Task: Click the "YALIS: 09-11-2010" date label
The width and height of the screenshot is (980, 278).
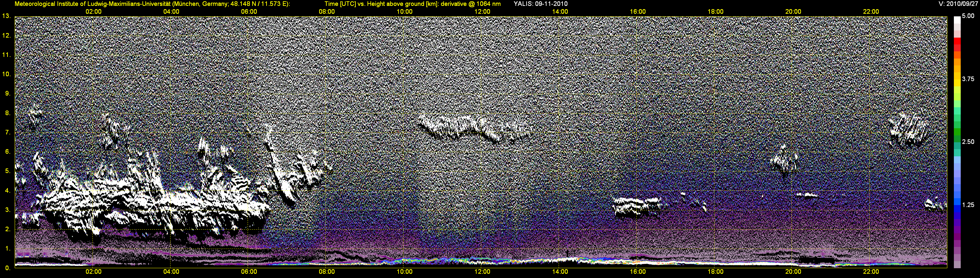Action: [x=541, y=4]
